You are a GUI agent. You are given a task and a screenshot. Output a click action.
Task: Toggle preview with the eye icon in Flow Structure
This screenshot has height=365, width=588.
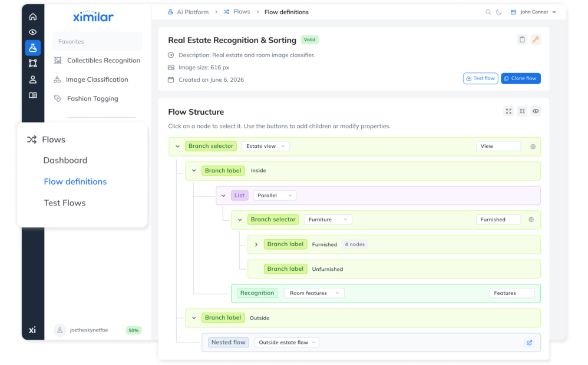[536, 111]
